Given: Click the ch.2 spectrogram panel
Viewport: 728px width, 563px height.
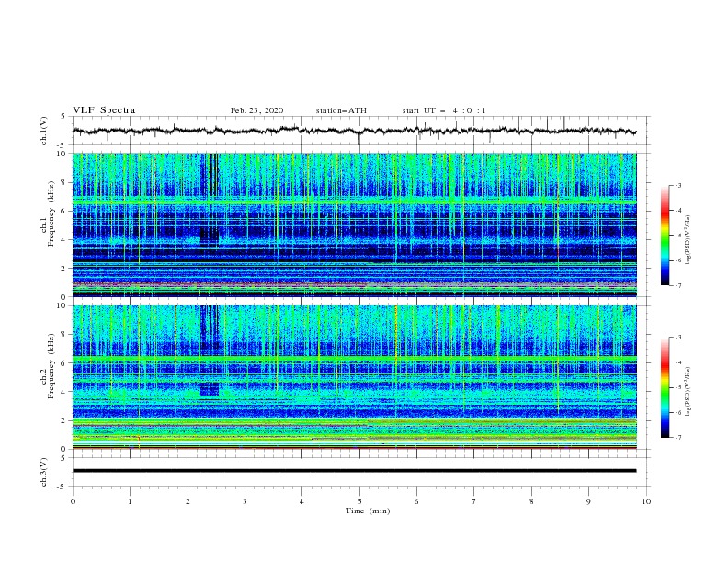Looking at the screenshot, I should [x=354, y=377].
